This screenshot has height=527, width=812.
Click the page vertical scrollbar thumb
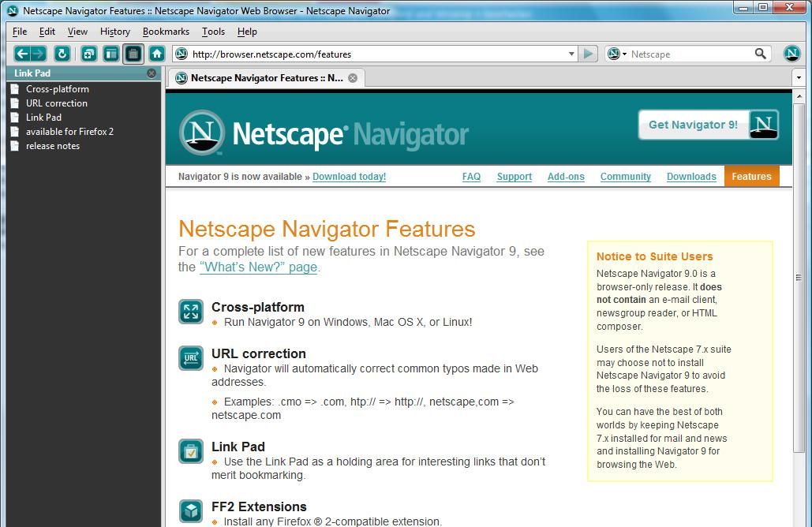(799, 278)
